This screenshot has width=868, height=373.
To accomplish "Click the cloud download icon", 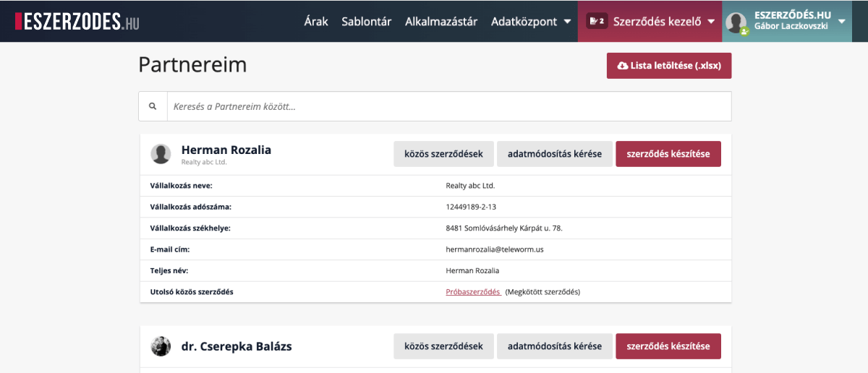I will tap(622, 66).
